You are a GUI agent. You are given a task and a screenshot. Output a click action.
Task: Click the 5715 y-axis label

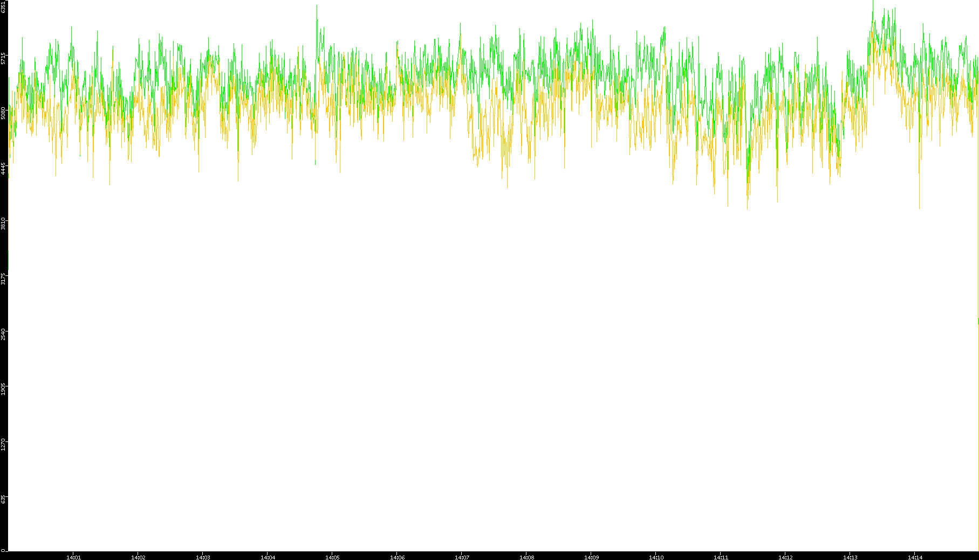click(x=3, y=58)
